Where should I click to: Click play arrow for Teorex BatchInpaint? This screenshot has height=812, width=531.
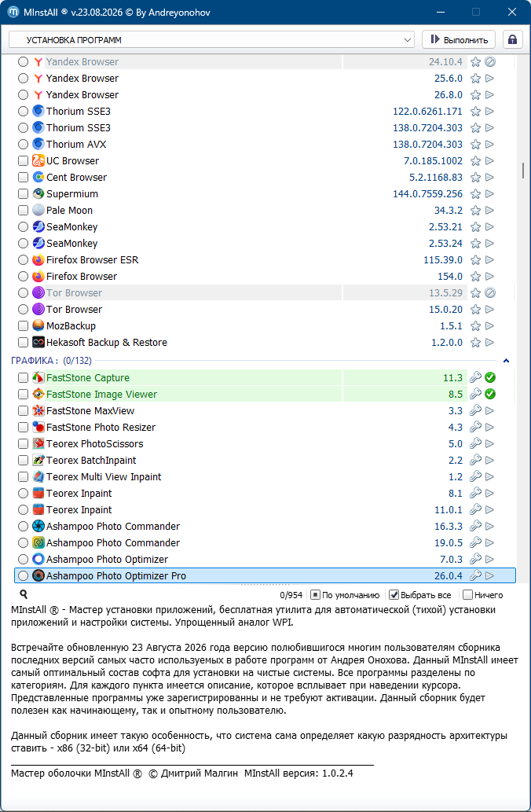coord(489,461)
